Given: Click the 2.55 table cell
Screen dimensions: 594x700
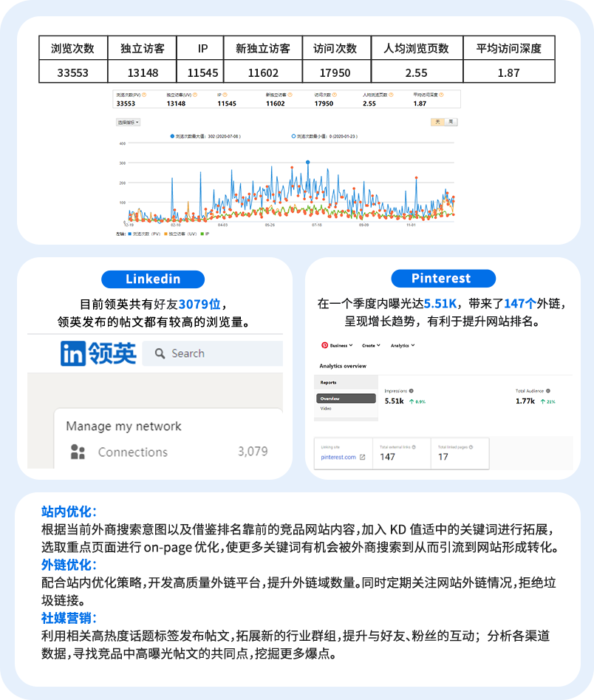Looking at the screenshot, I should [417, 72].
